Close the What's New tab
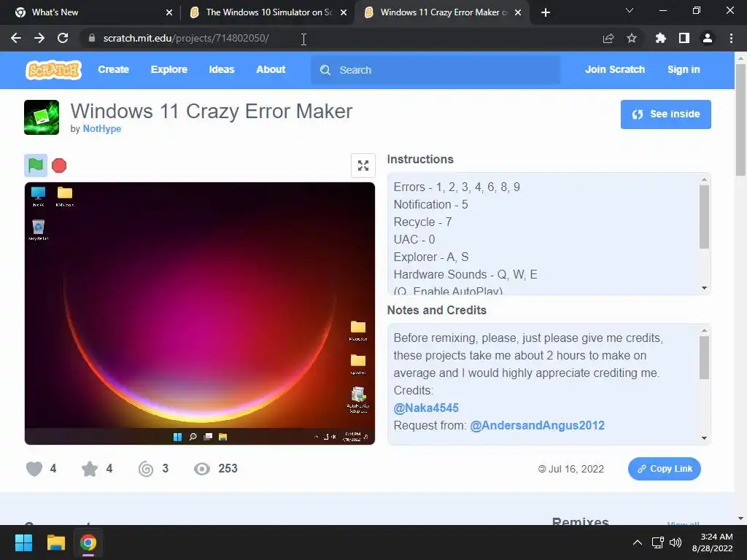 click(169, 12)
